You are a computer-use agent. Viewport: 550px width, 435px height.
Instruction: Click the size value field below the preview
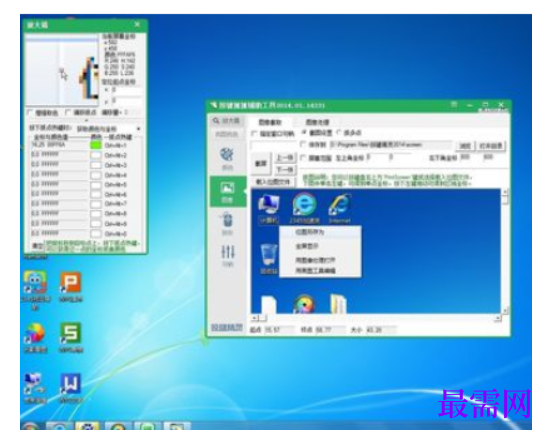tap(382, 330)
